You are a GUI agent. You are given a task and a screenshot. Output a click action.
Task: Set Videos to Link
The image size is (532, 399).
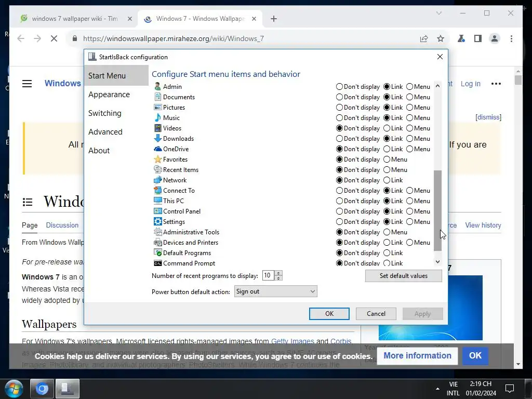pyautogui.click(x=387, y=128)
